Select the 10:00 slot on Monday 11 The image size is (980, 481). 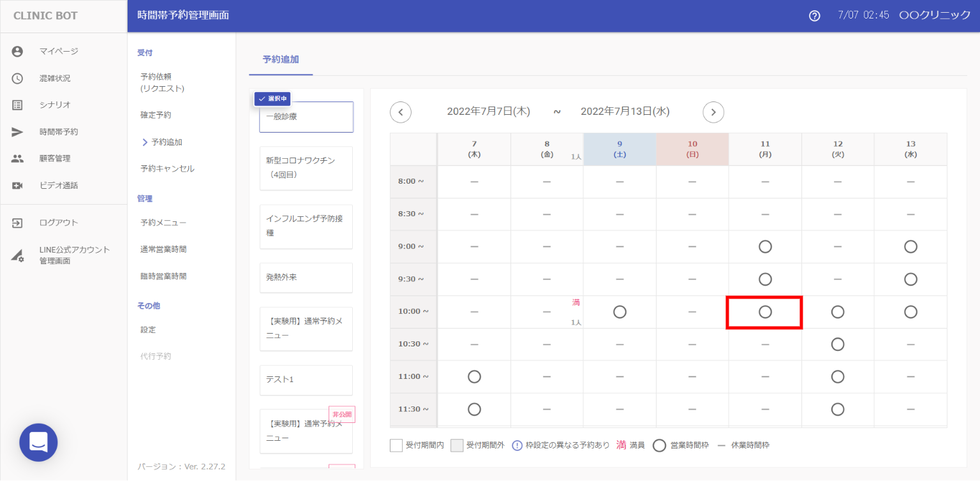765,312
